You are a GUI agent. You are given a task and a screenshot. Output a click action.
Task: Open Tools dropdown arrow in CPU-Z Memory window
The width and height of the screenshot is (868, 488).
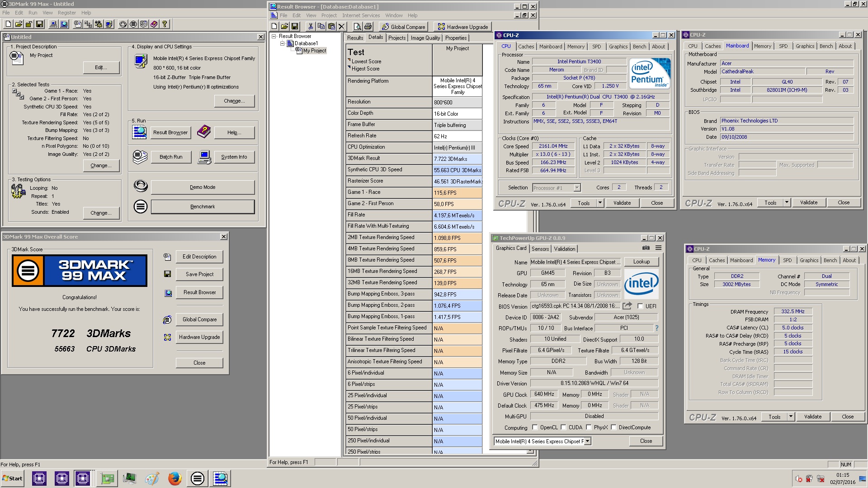(791, 417)
